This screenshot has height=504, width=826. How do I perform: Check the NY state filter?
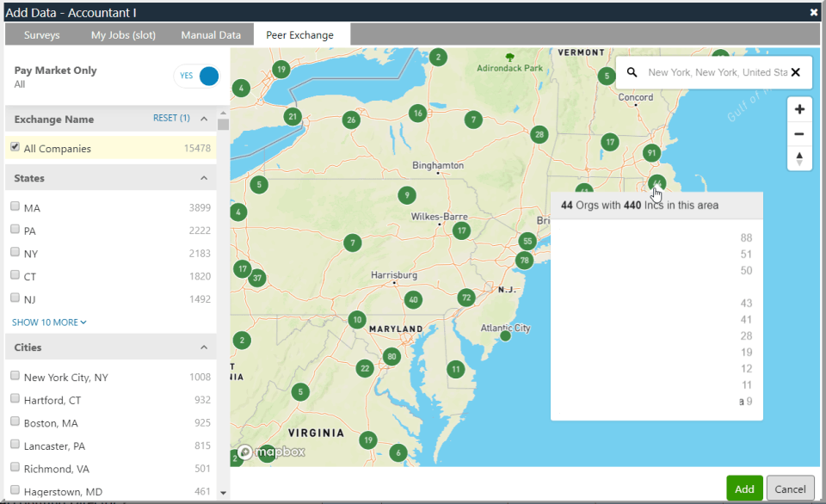(15, 252)
